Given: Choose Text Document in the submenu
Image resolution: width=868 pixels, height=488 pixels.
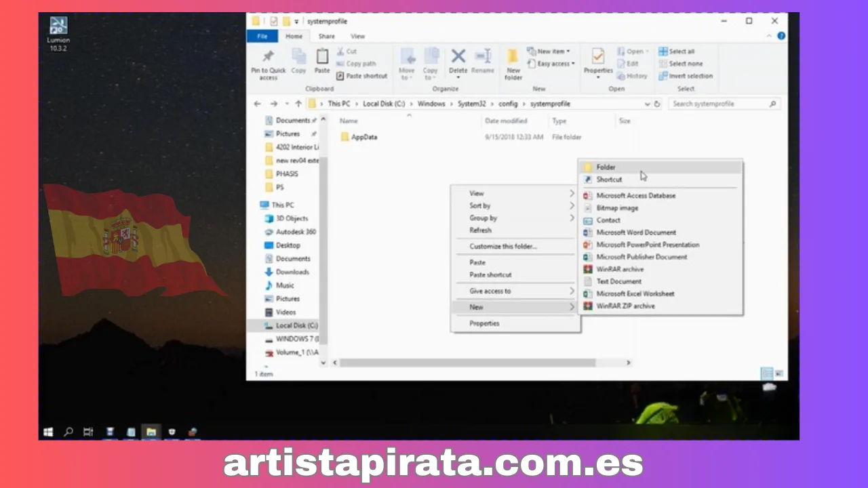Looking at the screenshot, I should coord(659,281).
